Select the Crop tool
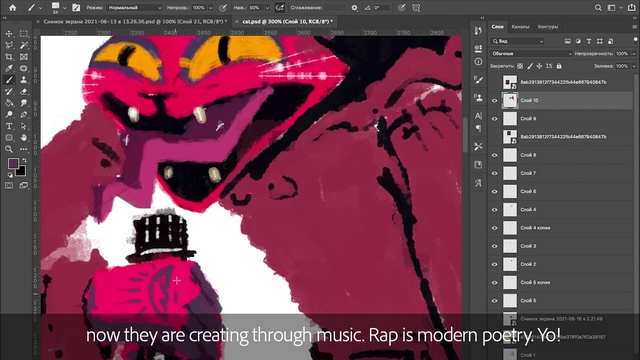Image resolution: width=640 pixels, height=360 pixels. pyautogui.click(x=9, y=57)
